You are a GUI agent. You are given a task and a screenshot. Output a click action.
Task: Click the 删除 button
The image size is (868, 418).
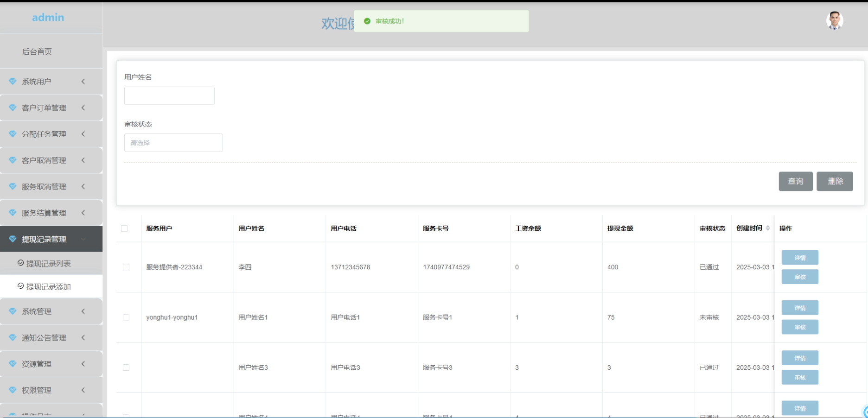(835, 181)
